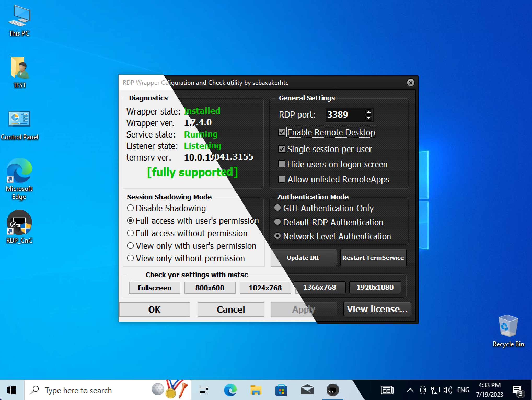This screenshot has height=400, width=532.
Task: Show hidden system tray icons chevron
Action: (x=410, y=390)
